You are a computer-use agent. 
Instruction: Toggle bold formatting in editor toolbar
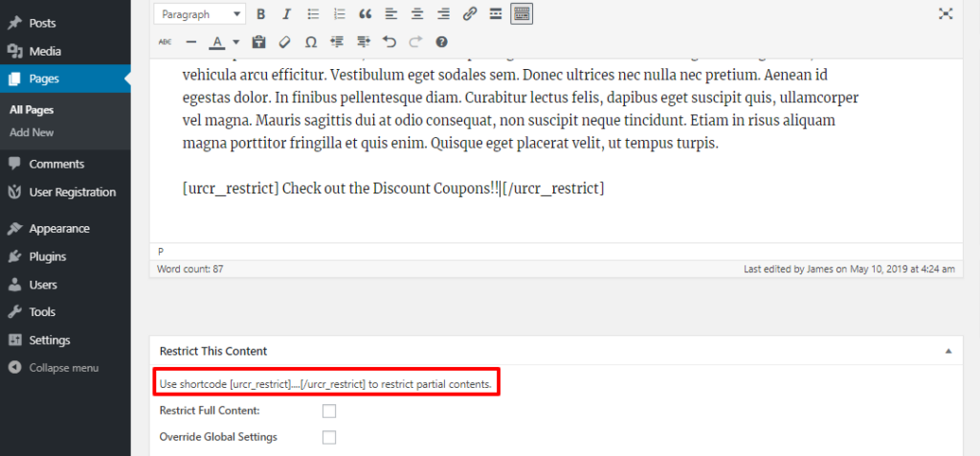coord(261,14)
